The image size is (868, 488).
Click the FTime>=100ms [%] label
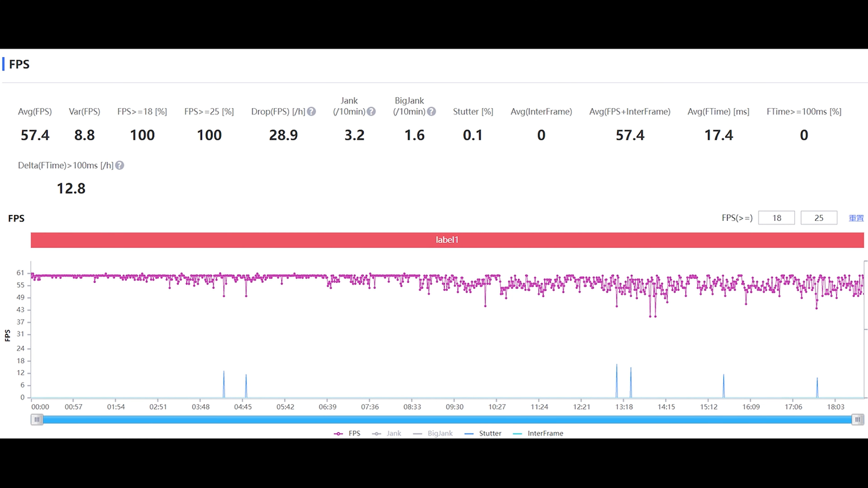[804, 112]
